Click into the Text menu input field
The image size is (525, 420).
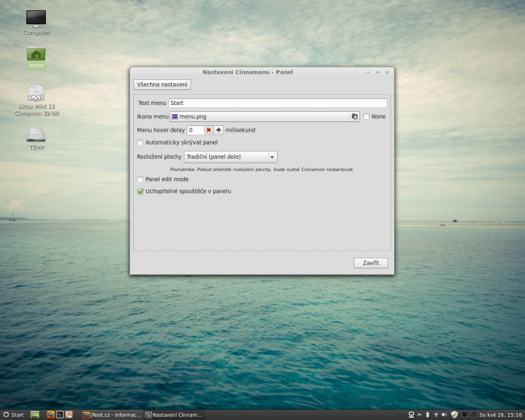[x=278, y=103]
